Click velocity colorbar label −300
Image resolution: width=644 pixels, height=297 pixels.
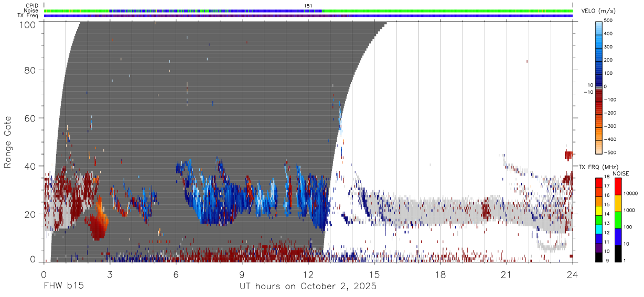(x=610, y=126)
